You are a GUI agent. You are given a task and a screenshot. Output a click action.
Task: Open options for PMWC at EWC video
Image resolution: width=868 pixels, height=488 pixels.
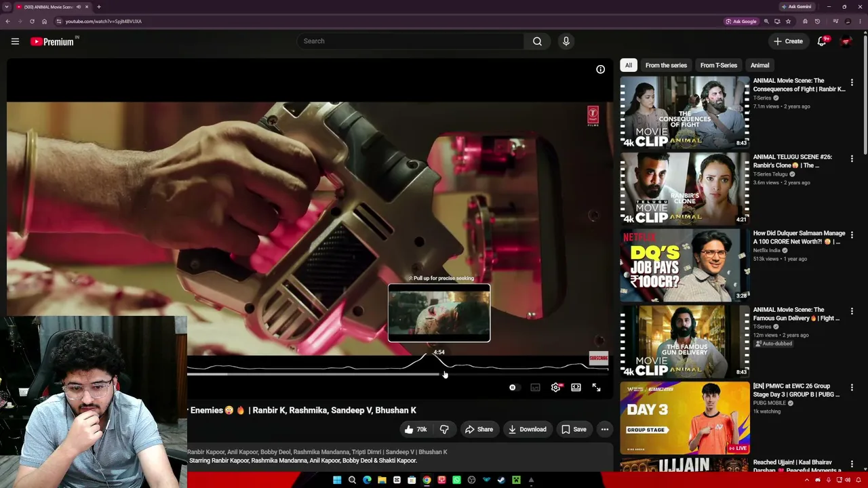click(x=852, y=387)
